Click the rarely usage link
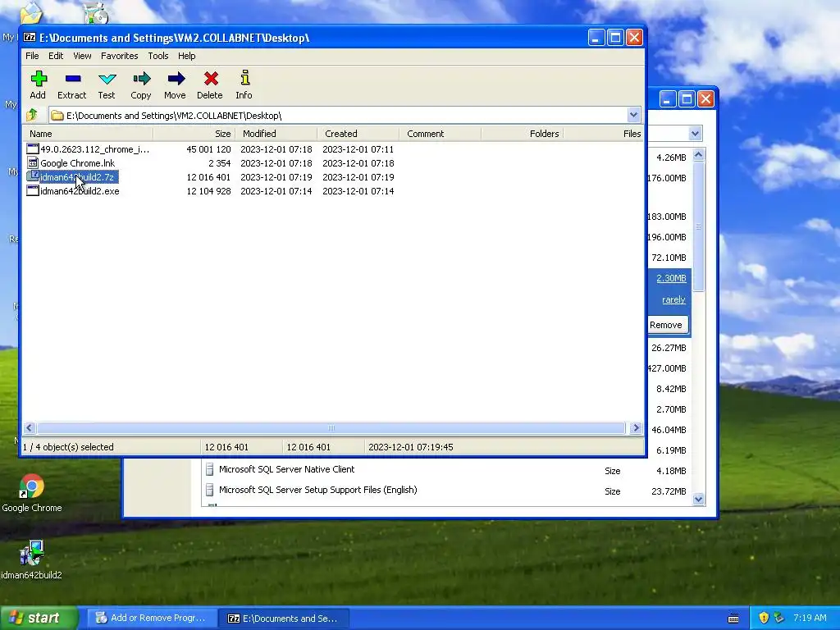This screenshot has height=630, width=840. point(674,299)
